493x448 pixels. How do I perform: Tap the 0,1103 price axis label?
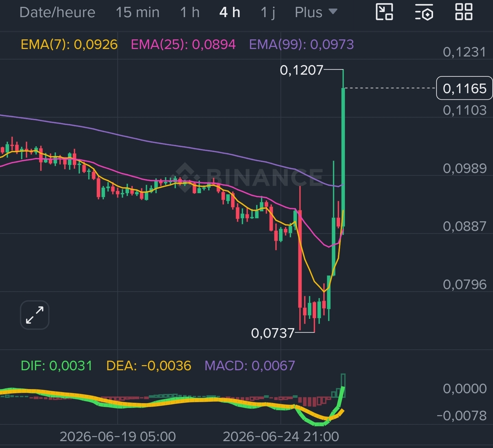(x=465, y=110)
